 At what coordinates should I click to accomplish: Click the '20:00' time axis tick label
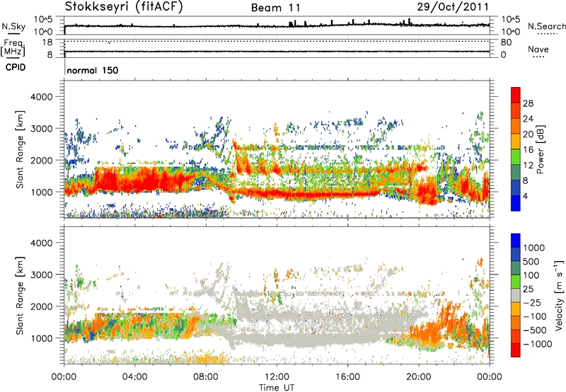click(419, 377)
